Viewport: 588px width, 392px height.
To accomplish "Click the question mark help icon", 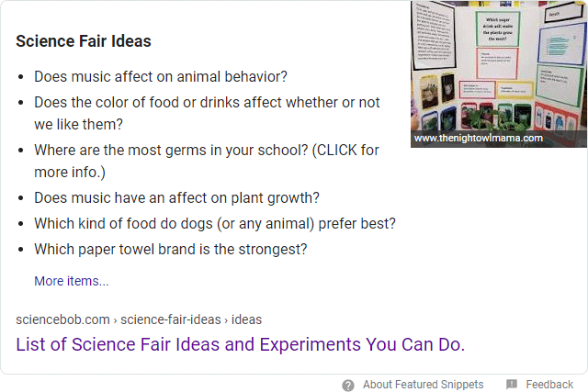I will click(348, 385).
